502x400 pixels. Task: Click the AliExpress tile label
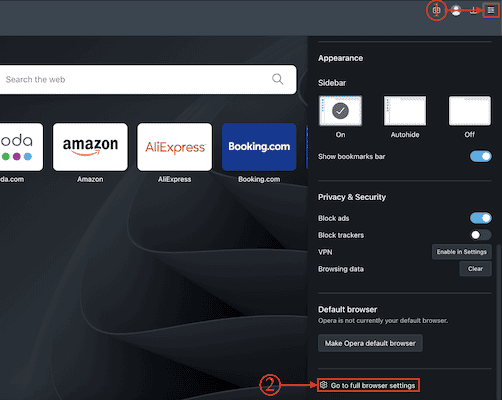tap(175, 179)
